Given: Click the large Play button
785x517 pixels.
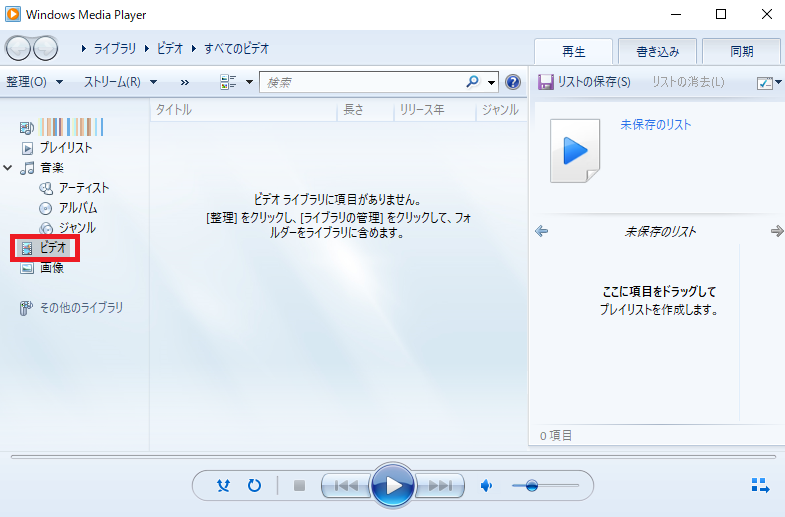Looking at the screenshot, I should tap(393, 485).
